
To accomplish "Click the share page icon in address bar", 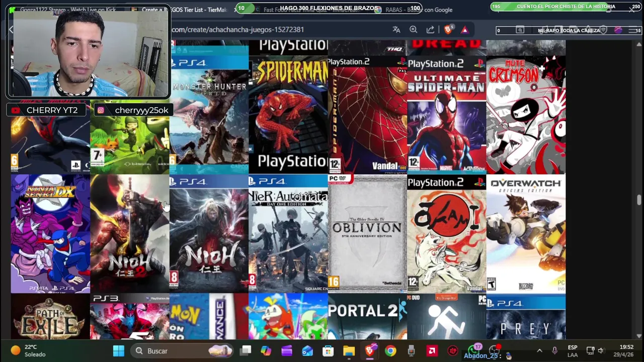I will [431, 30].
